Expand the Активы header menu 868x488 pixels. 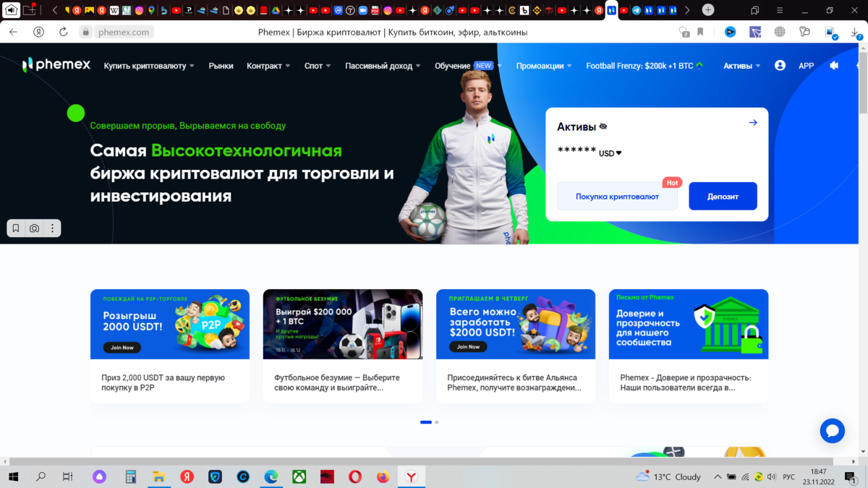(742, 66)
